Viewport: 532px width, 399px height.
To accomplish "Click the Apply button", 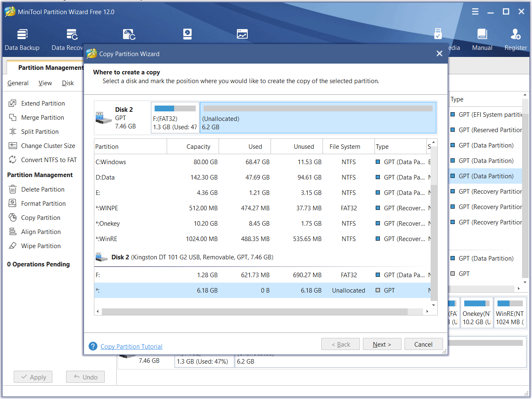I will 33,377.
